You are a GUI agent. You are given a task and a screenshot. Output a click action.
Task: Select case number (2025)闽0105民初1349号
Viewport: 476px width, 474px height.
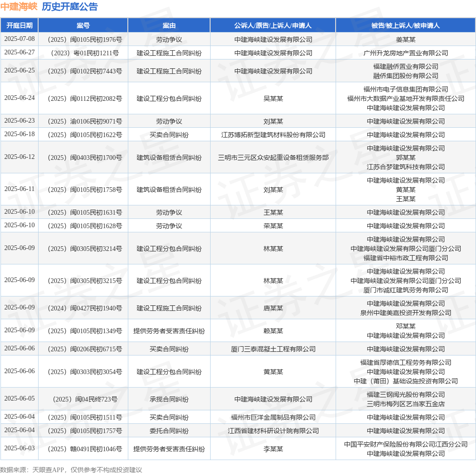(x=85, y=331)
